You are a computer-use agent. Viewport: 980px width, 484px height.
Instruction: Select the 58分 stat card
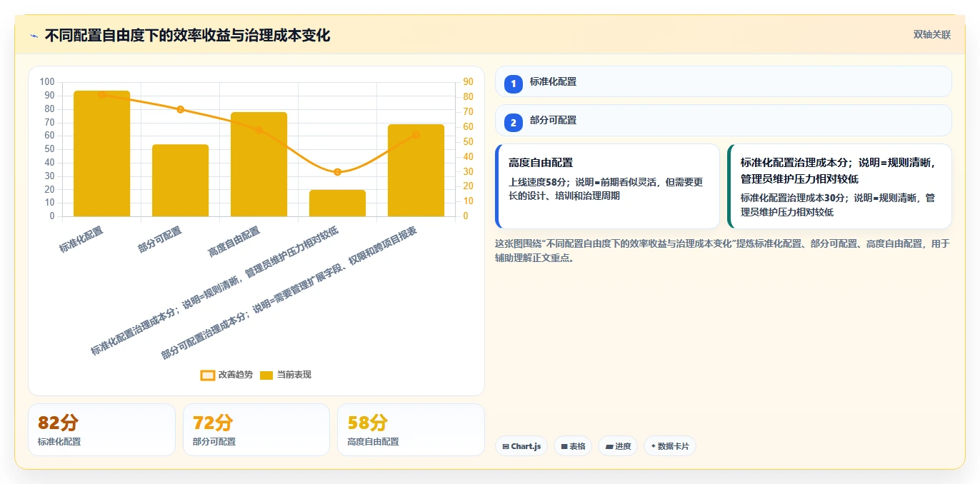[411, 430]
